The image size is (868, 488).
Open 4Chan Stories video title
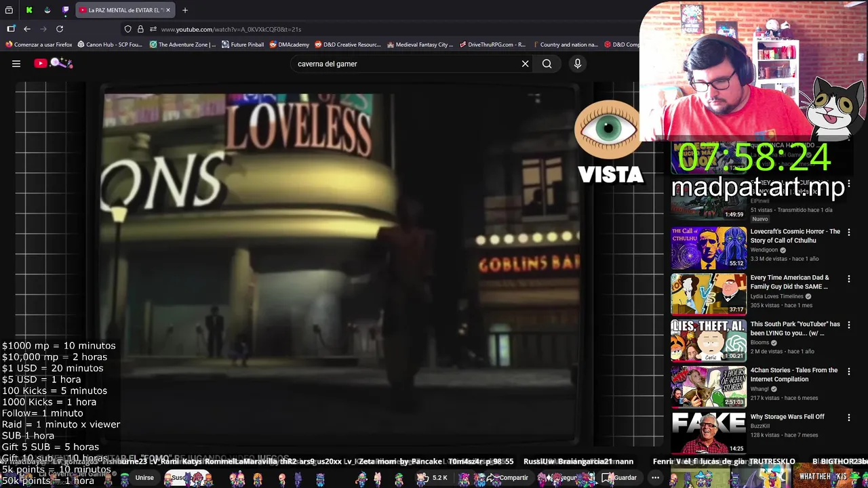coord(793,375)
